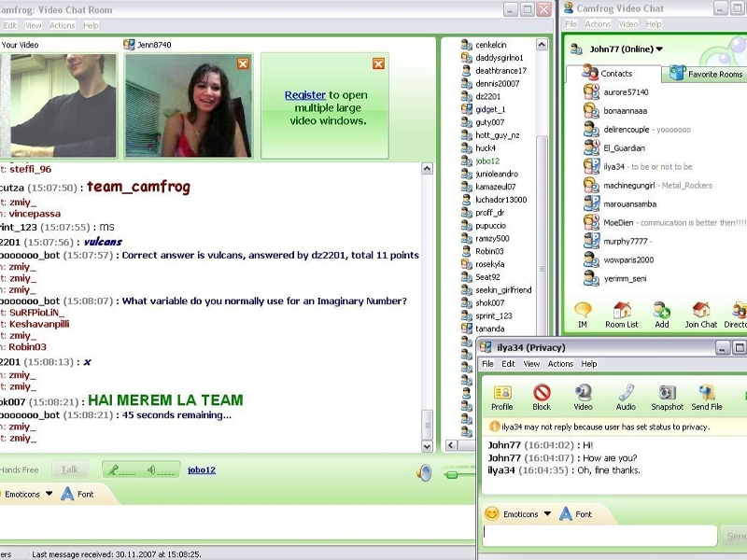Open Profile in the ilya34 chat toolbar

tap(502, 398)
